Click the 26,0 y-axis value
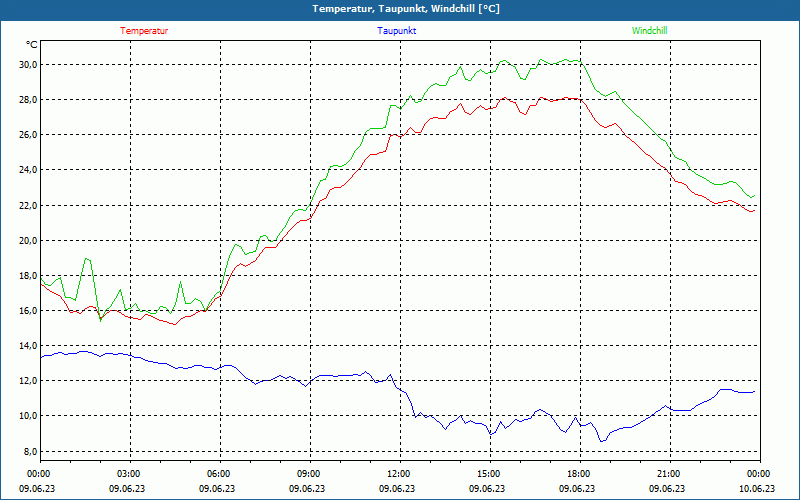 (x=29, y=135)
